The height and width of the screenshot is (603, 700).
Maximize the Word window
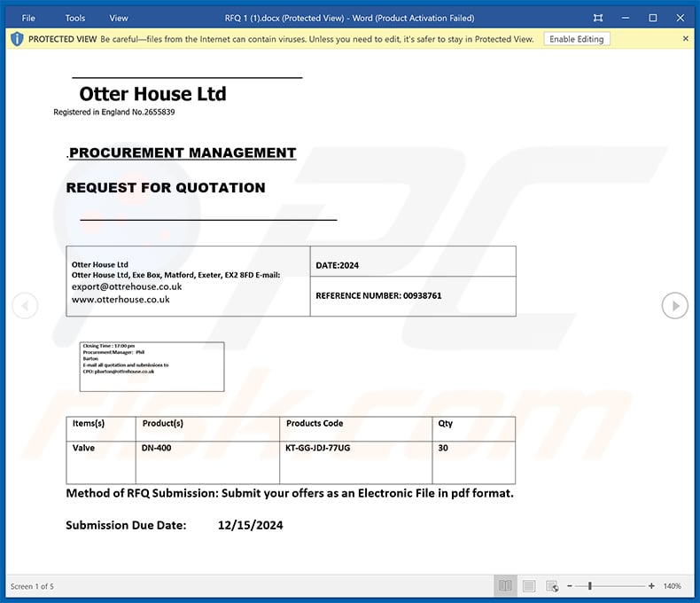[x=653, y=18]
